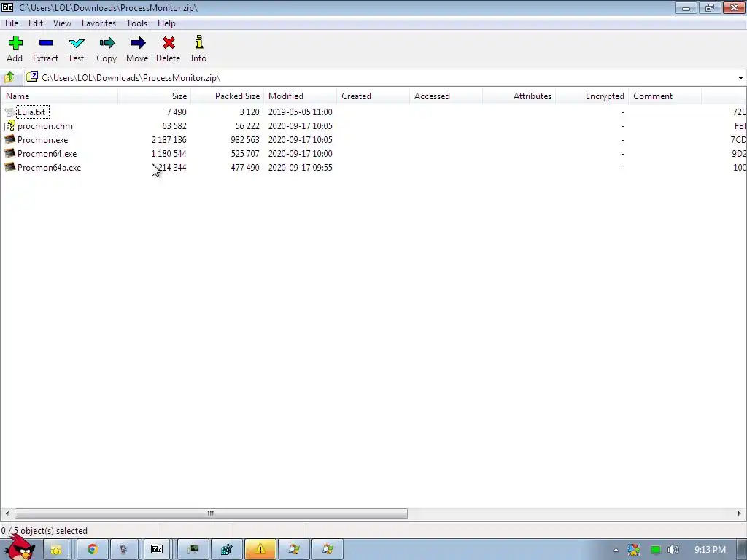Click the Delete toolbar icon
This screenshot has height=560, width=747.
click(169, 43)
